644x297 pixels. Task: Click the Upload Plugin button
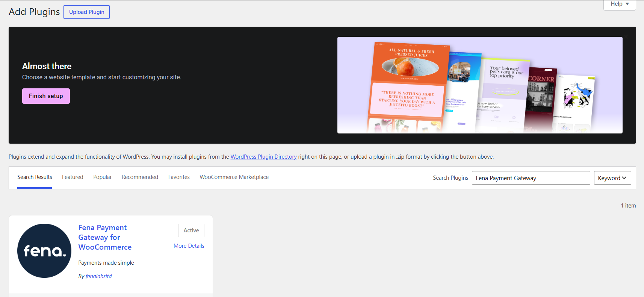tap(87, 12)
